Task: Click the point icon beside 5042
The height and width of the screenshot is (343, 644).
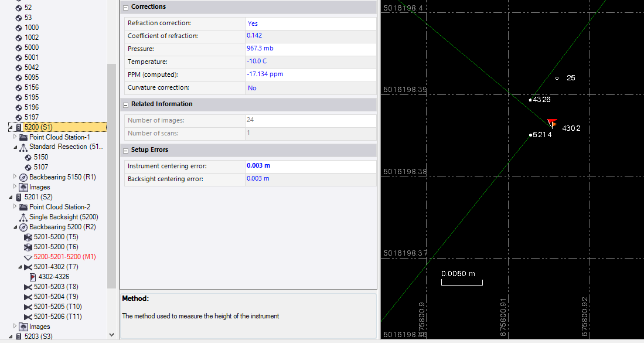Action: (19, 67)
